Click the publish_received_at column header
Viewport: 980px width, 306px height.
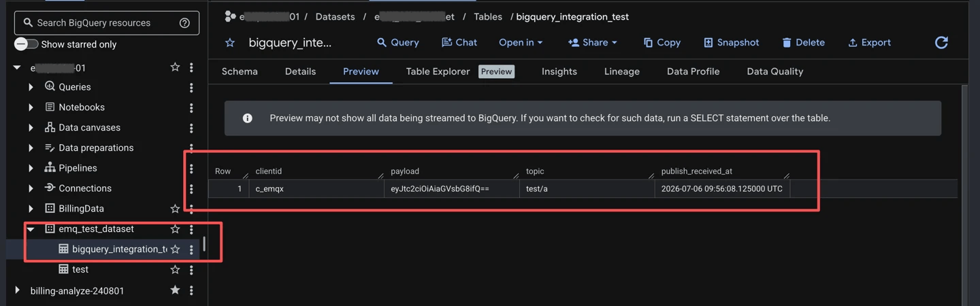click(696, 171)
